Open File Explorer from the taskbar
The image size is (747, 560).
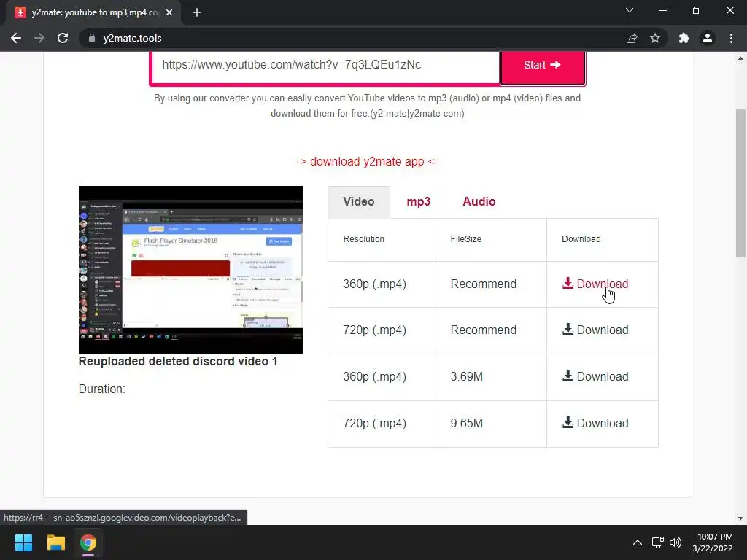click(x=55, y=542)
